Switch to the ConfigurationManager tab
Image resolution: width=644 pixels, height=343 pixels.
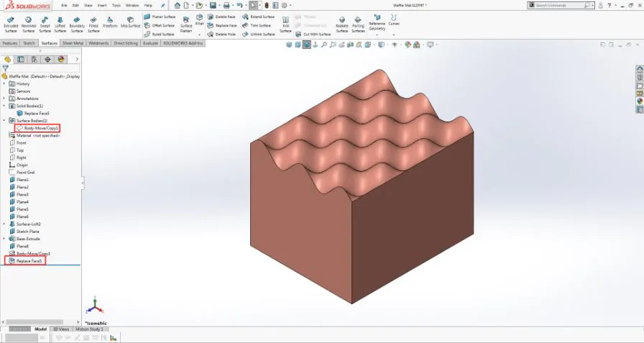point(34,60)
